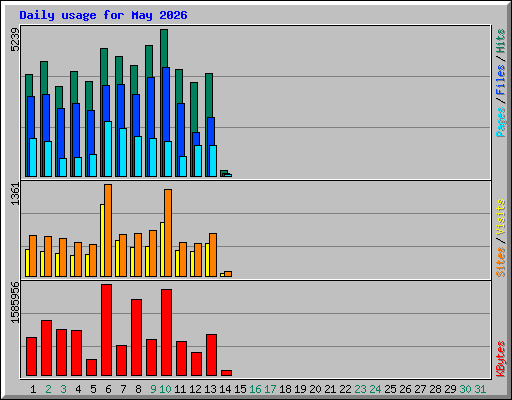The width and height of the screenshot is (512, 400).
Task: Click day 21 on the x-axis
Action: tap(330, 389)
